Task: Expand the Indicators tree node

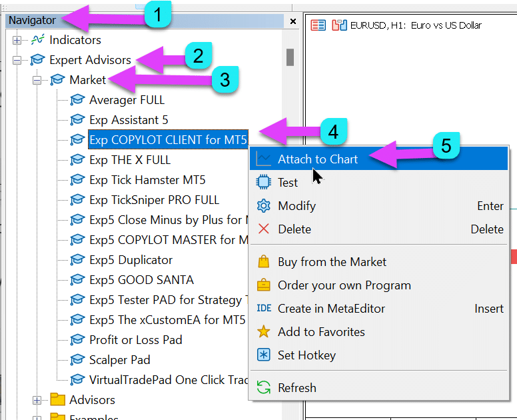Action: coord(17,40)
